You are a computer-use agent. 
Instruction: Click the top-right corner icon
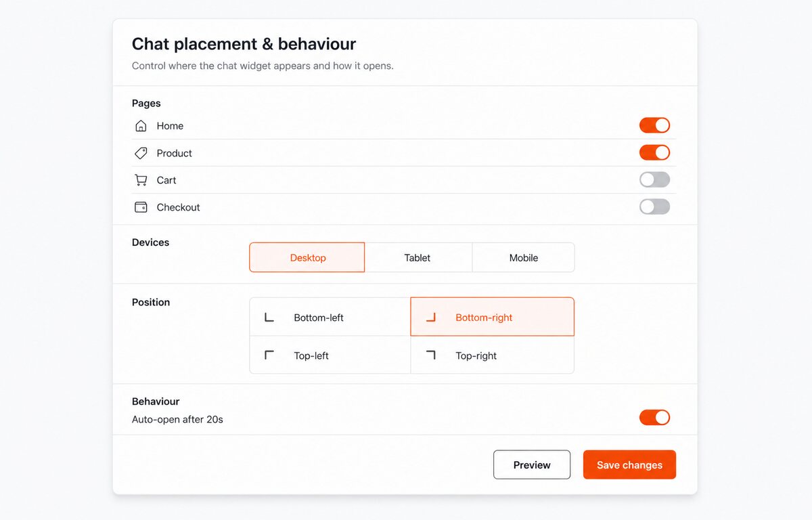tap(430, 355)
